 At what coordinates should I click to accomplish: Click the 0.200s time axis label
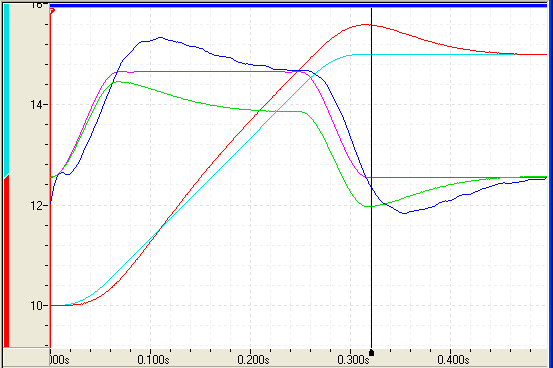pos(253,360)
